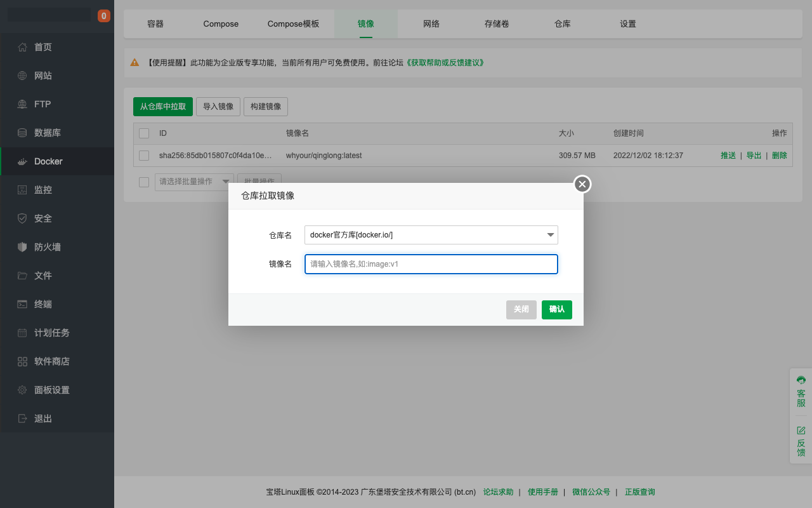Image resolution: width=812 pixels, height=508 pixels.
Task: Click the 退出 logout sidebar icon
Action: coord(22,418)
